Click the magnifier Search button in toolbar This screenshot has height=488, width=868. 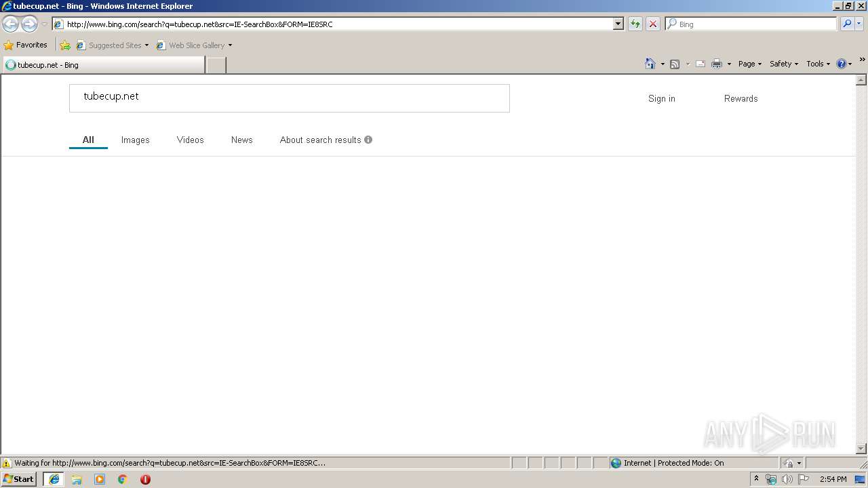pyautogui.click(x=847, y=24)
